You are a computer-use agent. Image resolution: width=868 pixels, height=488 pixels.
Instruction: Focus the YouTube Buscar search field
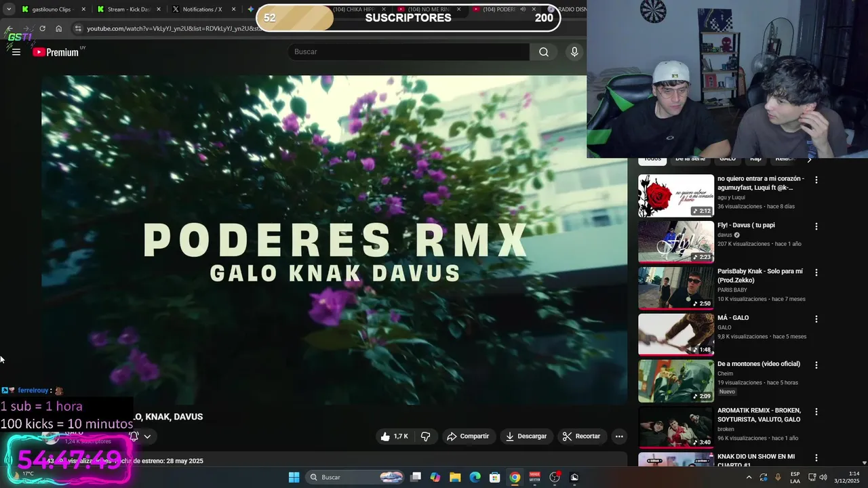tap(409, 52)
